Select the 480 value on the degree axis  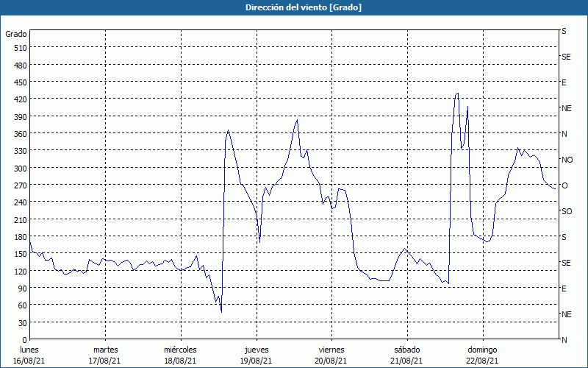tap(21, 66)
